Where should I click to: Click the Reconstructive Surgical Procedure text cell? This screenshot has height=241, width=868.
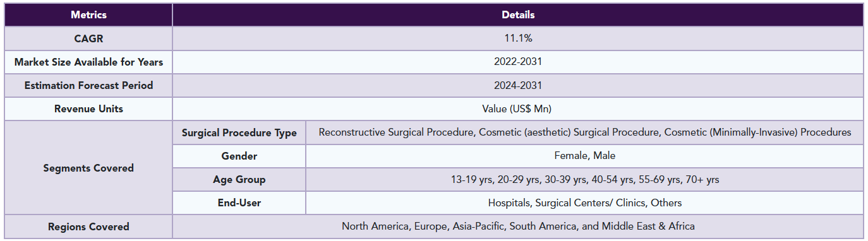pyautogui.click(x=585, y=132)
